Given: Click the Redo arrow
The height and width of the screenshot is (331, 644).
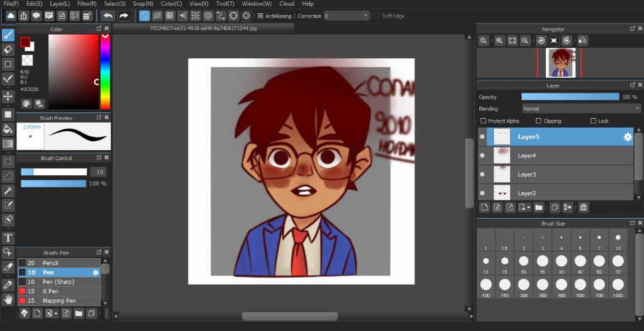Looking at the screenshot, I should coord(123,16).
